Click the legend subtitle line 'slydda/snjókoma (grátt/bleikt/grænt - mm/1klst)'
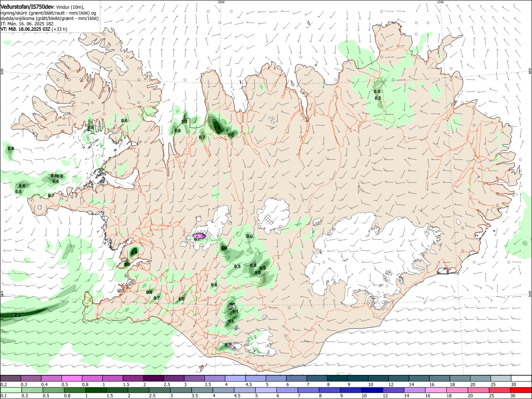532x399 pixels. tap(49, 18)
